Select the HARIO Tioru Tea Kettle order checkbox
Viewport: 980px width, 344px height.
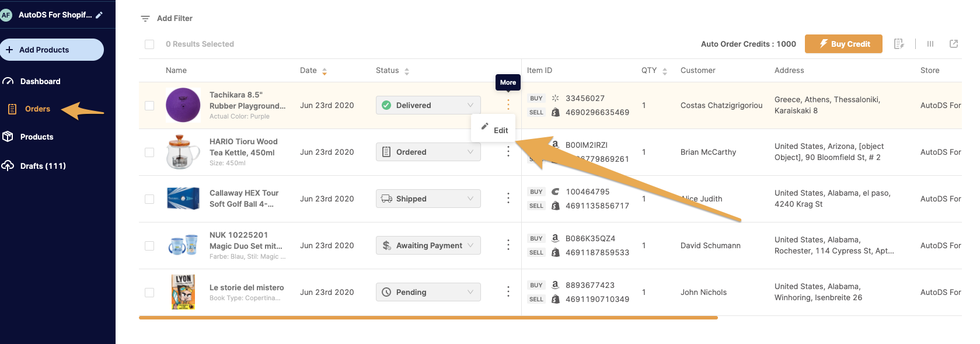coord(149,152)
